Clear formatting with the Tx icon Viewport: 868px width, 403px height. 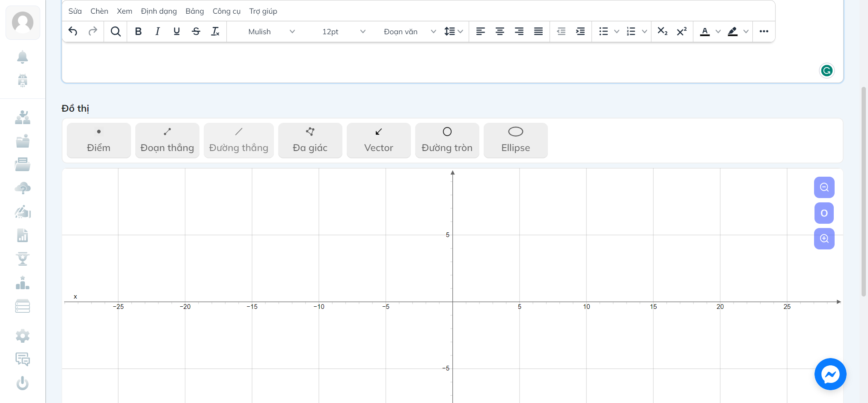(215, 31)
